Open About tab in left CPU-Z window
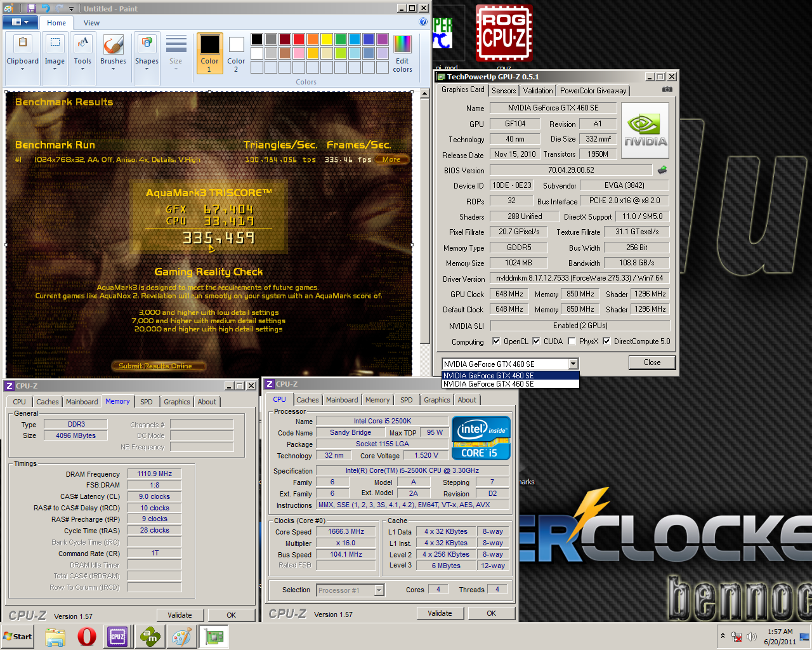Viewport: 812px width, 650px height. (207, 402)
